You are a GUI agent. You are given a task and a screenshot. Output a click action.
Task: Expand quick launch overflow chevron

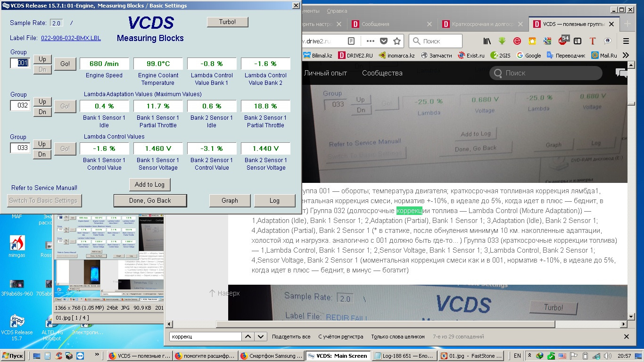[97, 354]
